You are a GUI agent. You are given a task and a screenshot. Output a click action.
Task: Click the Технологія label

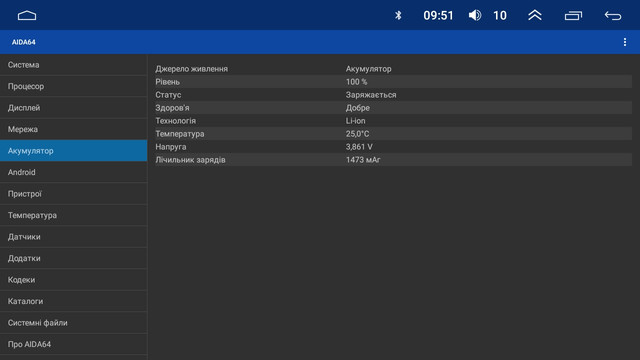pyautogui.click(x=176, y=121)
